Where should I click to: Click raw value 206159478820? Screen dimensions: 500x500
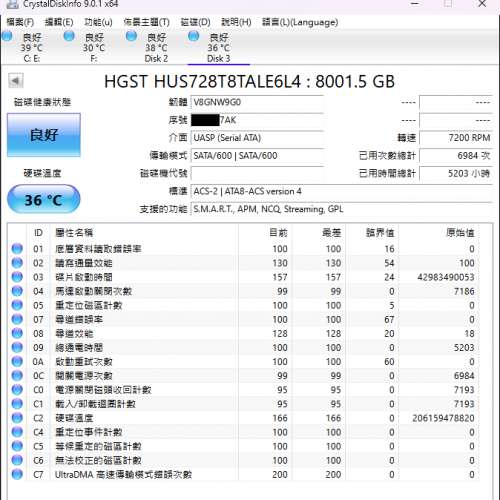(x=443, y=418)
